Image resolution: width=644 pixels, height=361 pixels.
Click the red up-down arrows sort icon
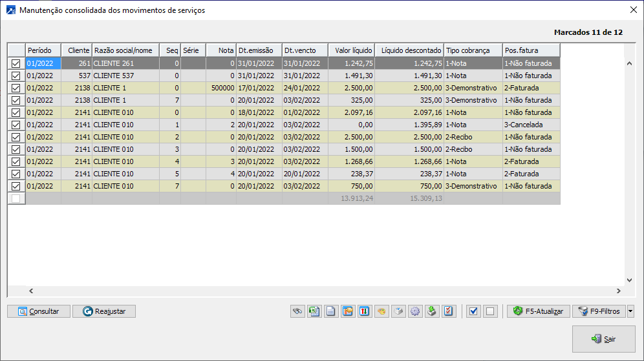[365, 311]
